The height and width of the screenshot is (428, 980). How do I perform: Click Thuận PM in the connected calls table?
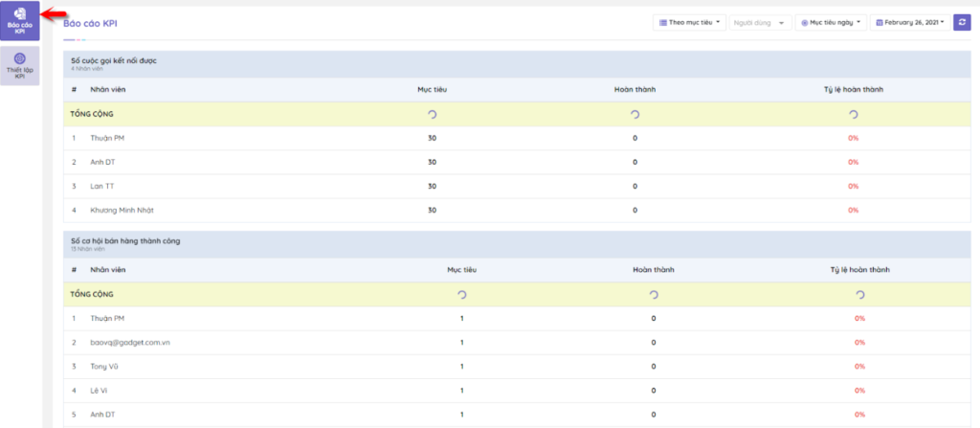pos(107,138)
